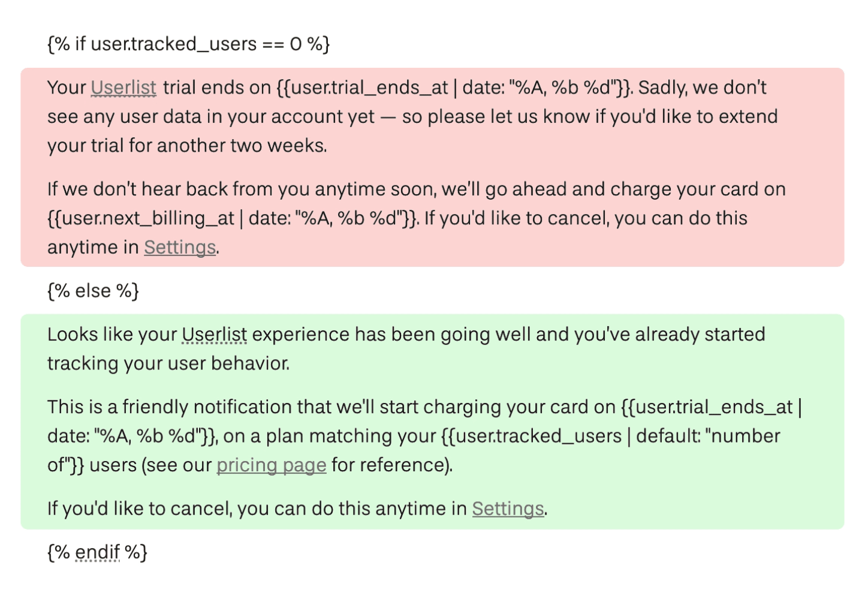Click the 'Sadly, we don't' text

(x=703, y=88)
